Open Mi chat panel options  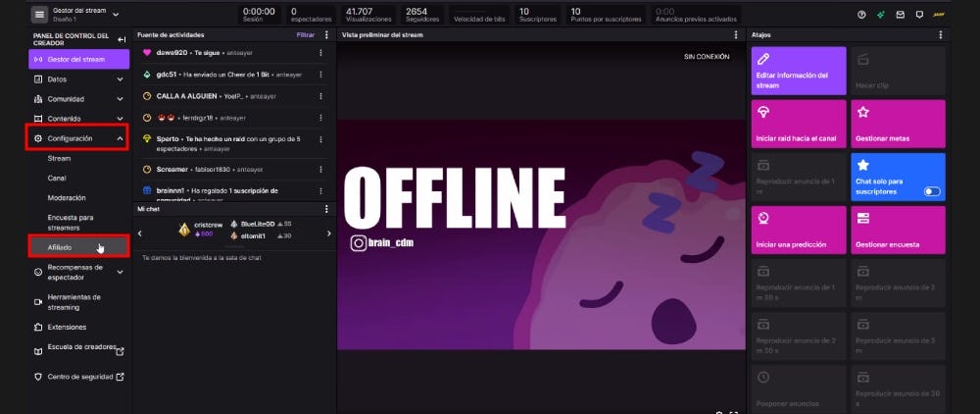(x=326, y=209)
